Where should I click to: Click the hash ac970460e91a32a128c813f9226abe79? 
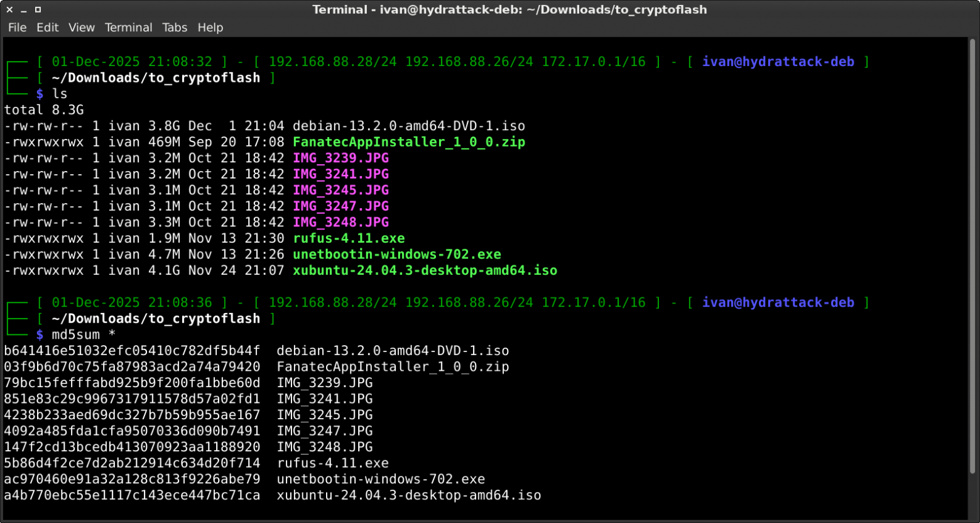(x=132, y=479)
